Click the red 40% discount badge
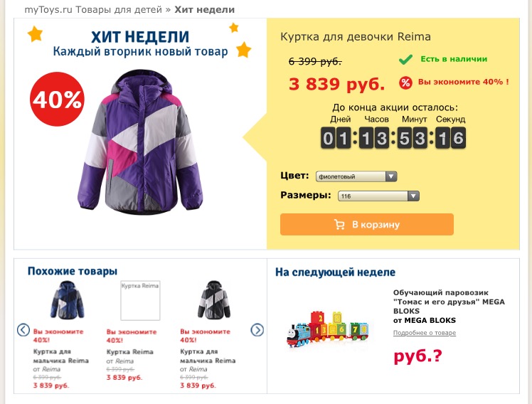Image resolution: width=532 pixels, height=404 pixels. click(57, 99)
